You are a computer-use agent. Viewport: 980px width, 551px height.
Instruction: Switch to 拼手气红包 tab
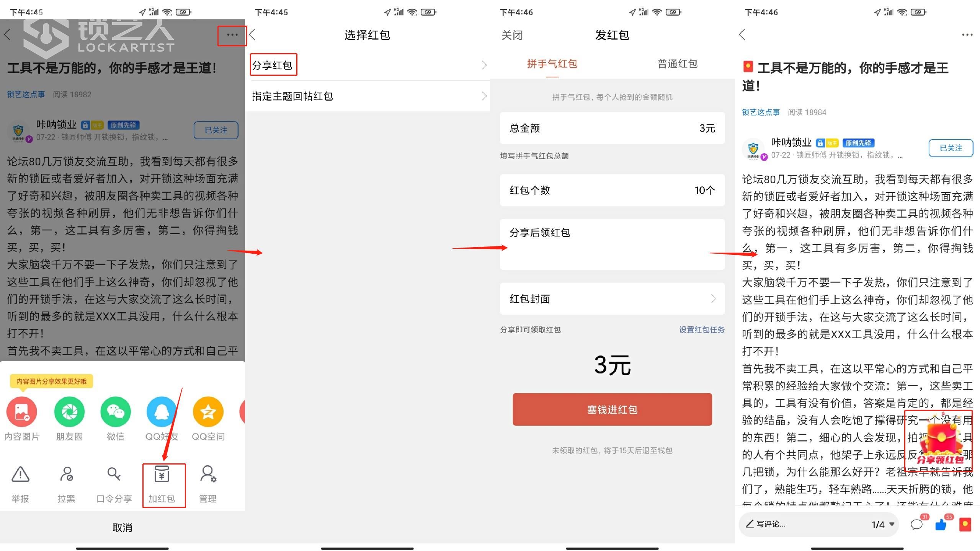[552, 64]
